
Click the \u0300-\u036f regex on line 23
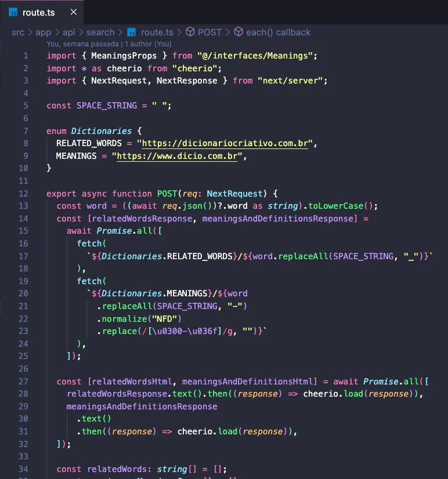(185, 331)
